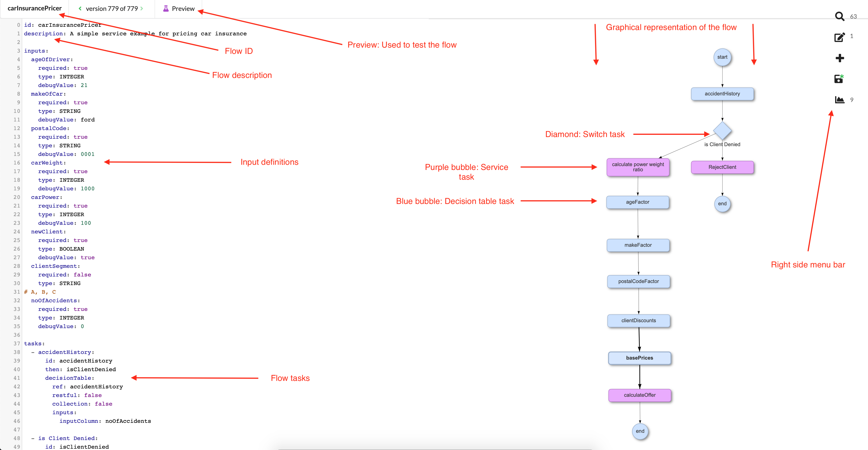The height and width of the screenshot is (450, 868).
Task: Go to next version arrow
Action: pyautogui.click(x=142, y=8)
